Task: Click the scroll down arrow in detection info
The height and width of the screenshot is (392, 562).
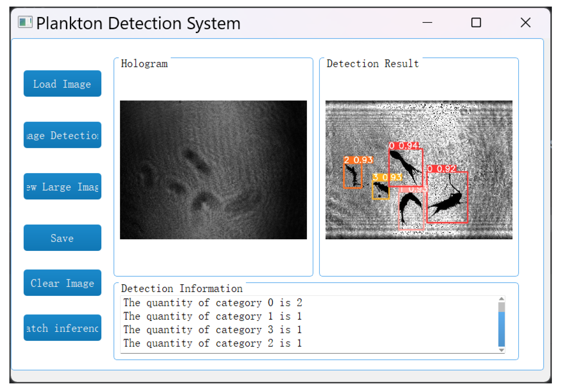Action: 501,350
